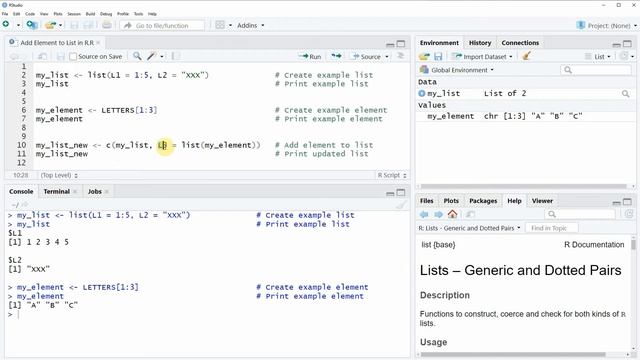Click the Save workspace disk icon
Image resolution: width=640 pixels, height=360 pixels.
pyautogui.click(x=438, y=56)
